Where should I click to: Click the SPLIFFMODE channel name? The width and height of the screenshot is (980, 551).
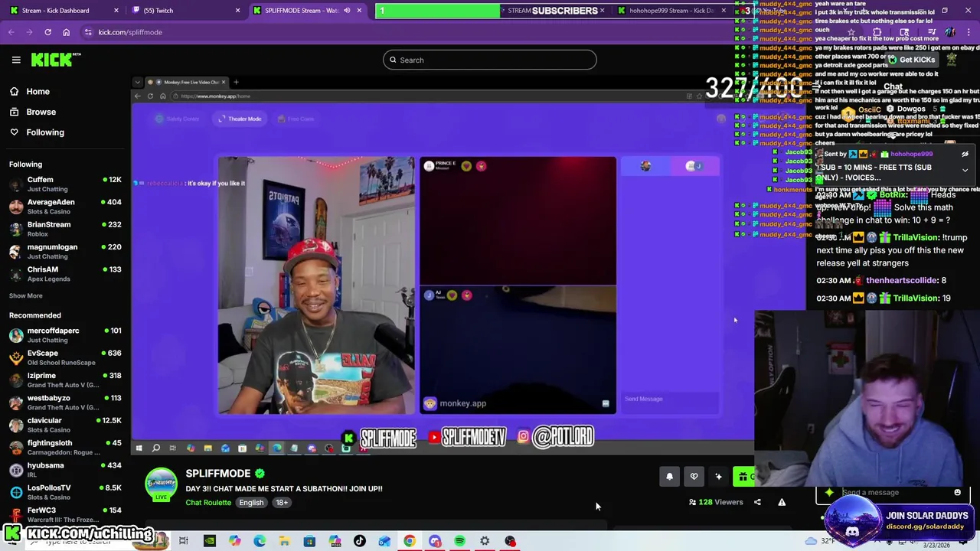pos(218,473)
